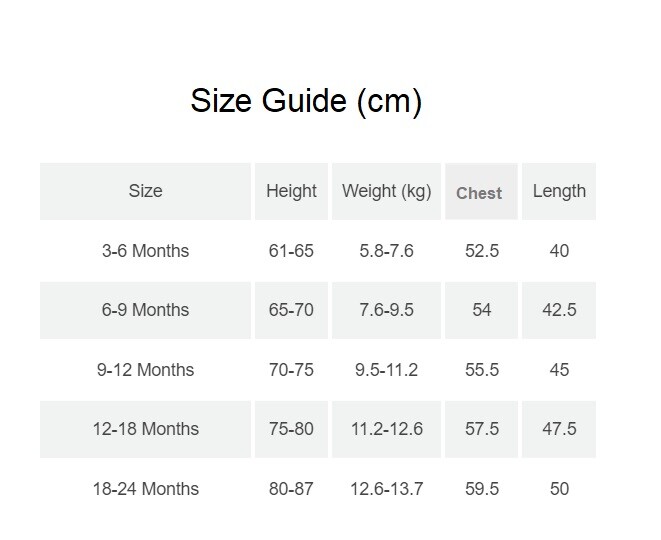661x540 pixels.
Task: Click the 75-80 height cell
Action: click(291, 429)
